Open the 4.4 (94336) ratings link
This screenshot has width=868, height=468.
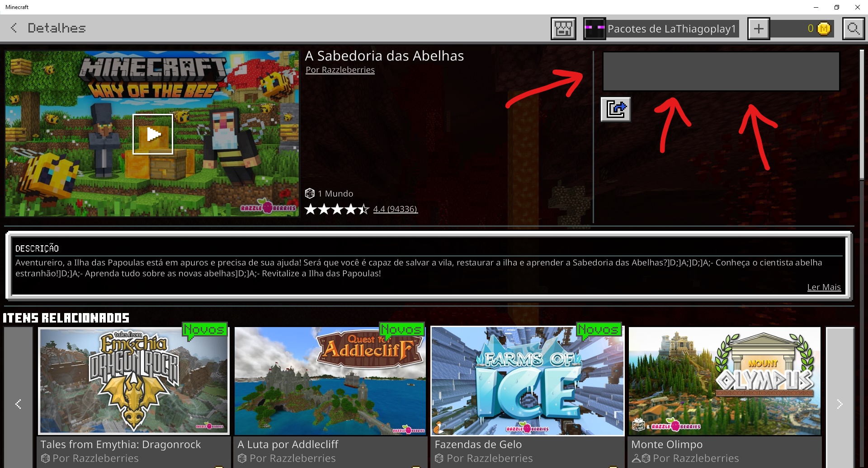[395, 209]
